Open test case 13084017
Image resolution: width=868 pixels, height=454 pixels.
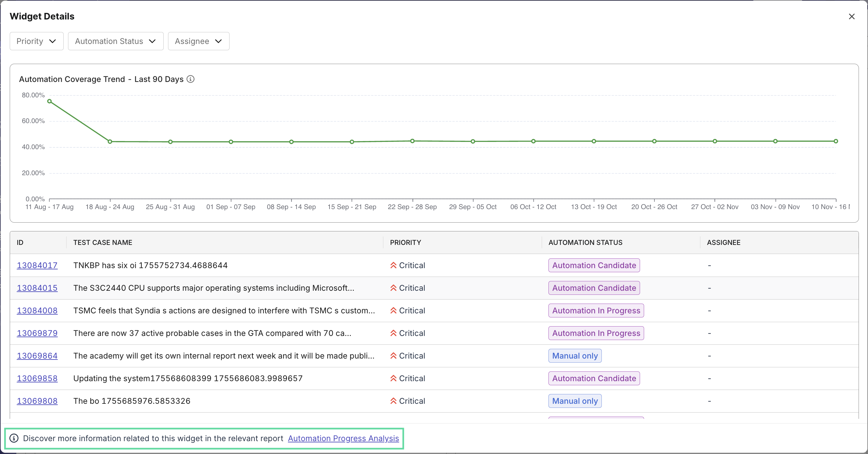pos(37,265)
